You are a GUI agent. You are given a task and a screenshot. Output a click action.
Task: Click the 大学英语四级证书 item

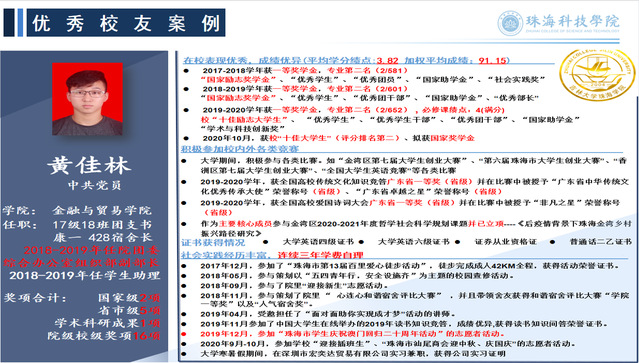[318, 242]
